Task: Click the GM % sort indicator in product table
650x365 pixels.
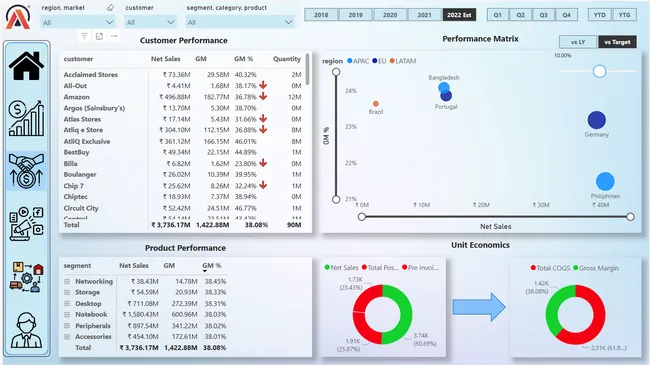Action: [204, 271]
